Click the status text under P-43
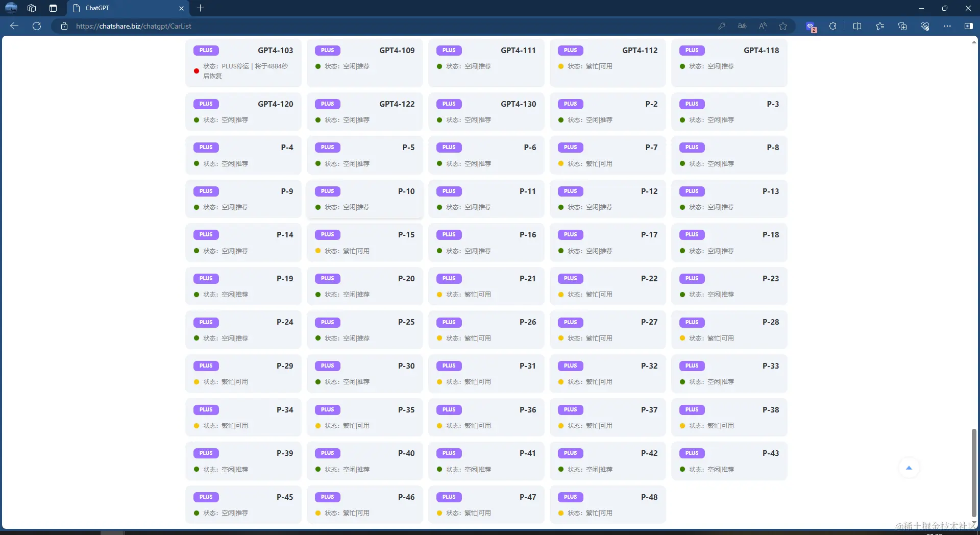The height and width of the screenshot is (535, 980). [712, 470]
